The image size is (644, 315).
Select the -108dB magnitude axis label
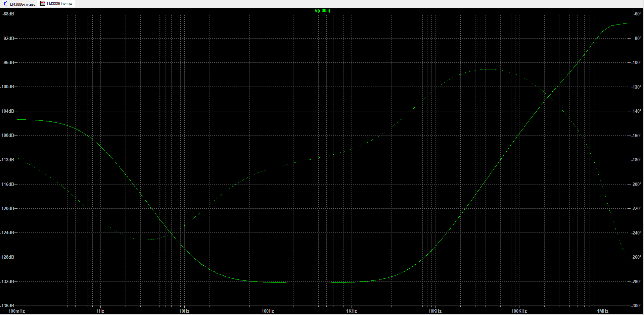(x=7, y=136)
